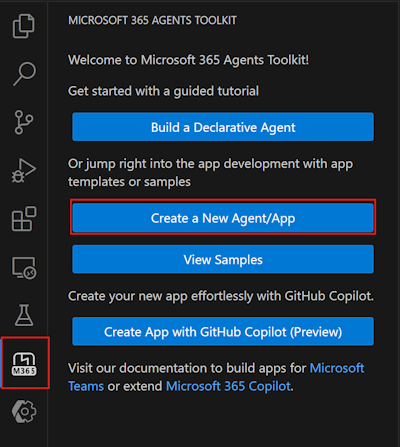Click Create a New Agent/App
The width and height of the screenshot is (400, 447).
click(x=223, y=218)
